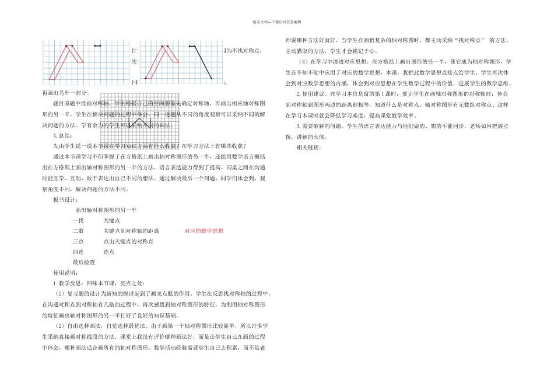Click the header text 精品文档--下载后可任意编辑

[277, 22]
